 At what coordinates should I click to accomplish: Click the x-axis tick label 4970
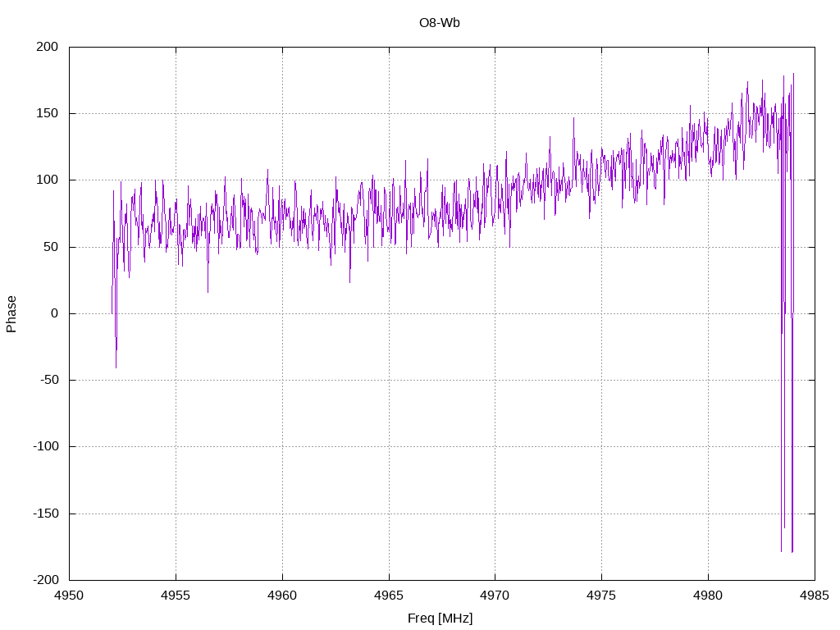(495, 596)
